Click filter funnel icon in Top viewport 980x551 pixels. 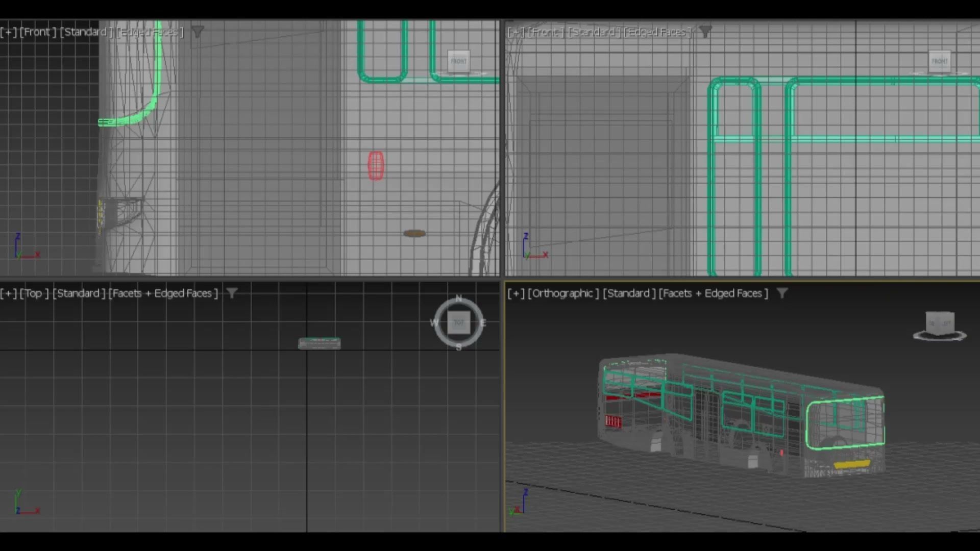232,293
